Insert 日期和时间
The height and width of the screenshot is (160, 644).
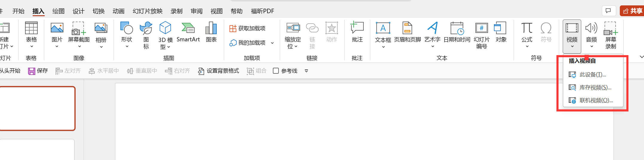click(457, 32)
